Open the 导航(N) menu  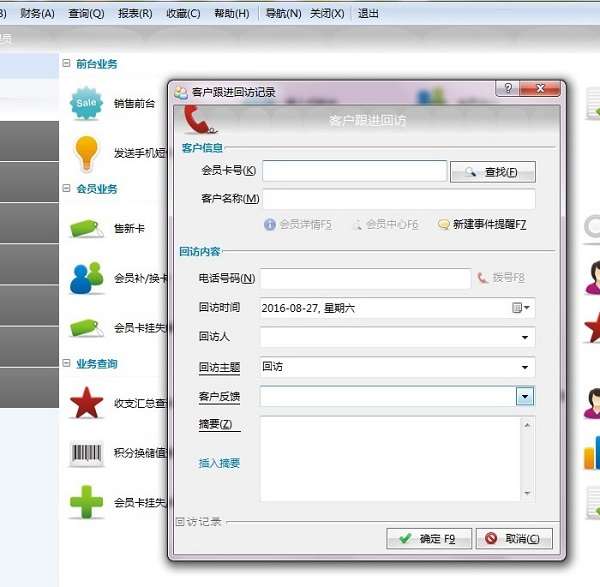[x=283, y=14]
